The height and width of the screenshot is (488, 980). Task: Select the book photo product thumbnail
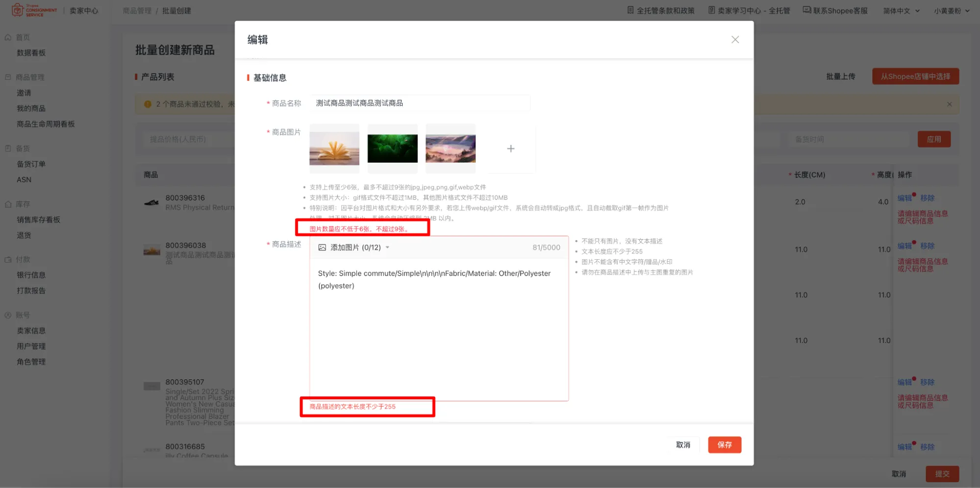coord(334,148)
